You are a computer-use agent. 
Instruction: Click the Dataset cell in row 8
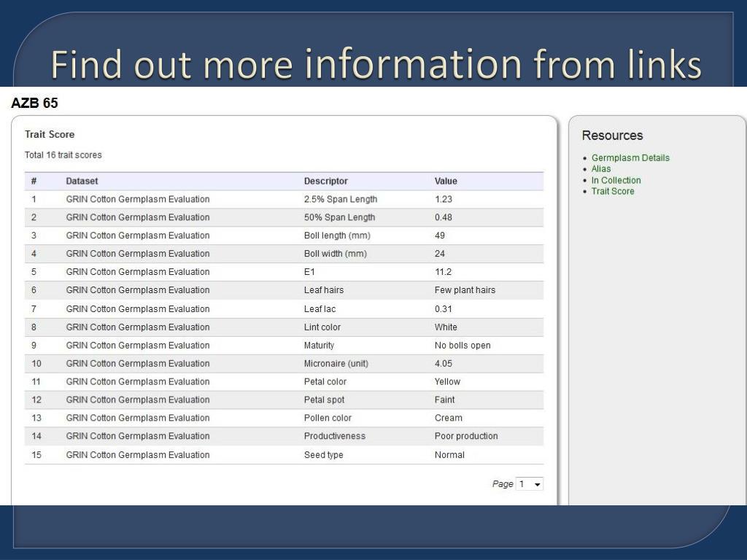coord(138,327)
